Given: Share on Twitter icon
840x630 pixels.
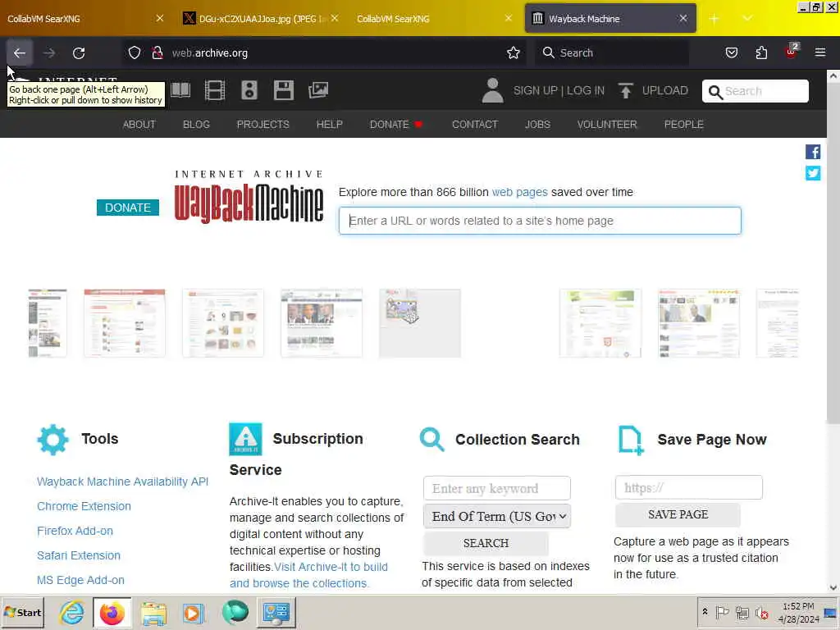Looking at the screenshot, I should [813, 173].
